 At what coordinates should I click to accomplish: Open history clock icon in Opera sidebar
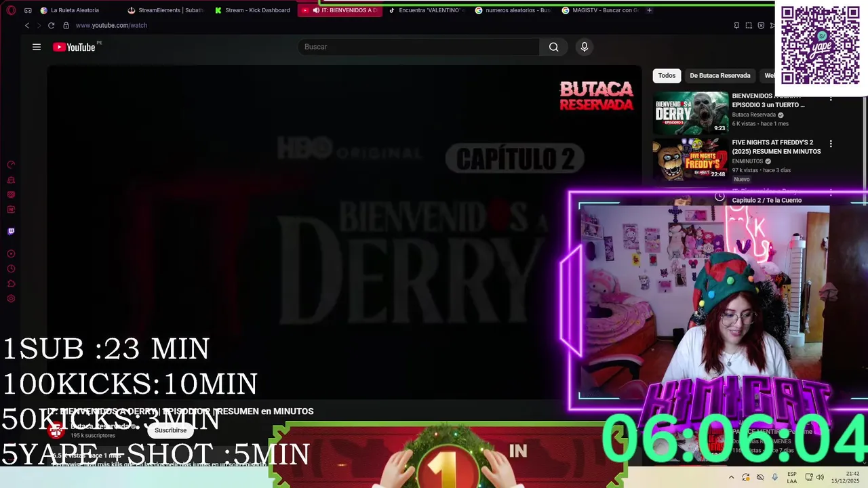11,269
